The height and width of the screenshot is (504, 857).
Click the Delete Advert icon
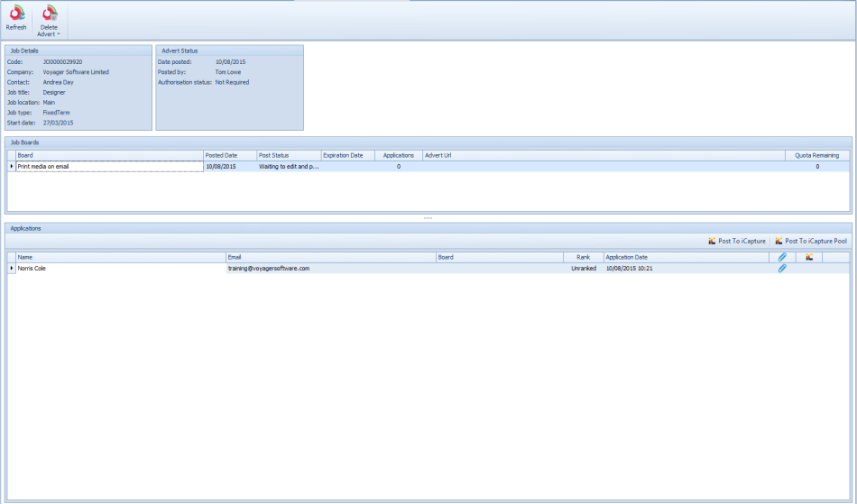[49, 13]
